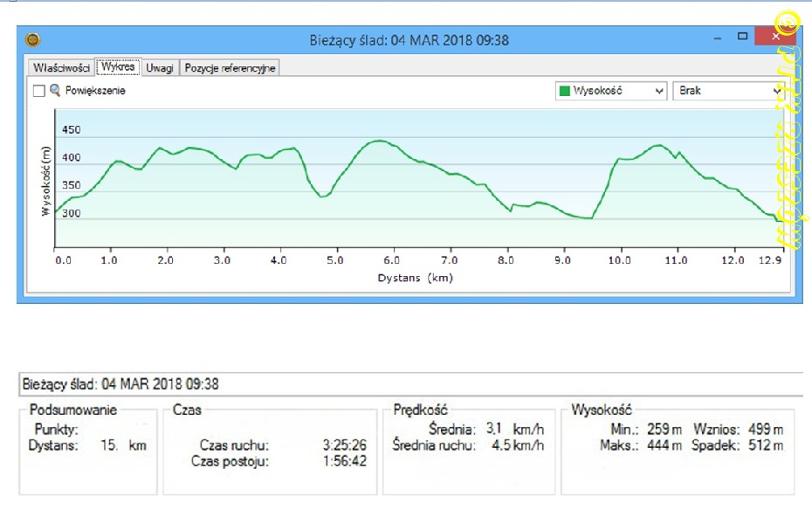Select the Wykres tab
Viewport: 812px width, 524px height.
tap(117, 66)
